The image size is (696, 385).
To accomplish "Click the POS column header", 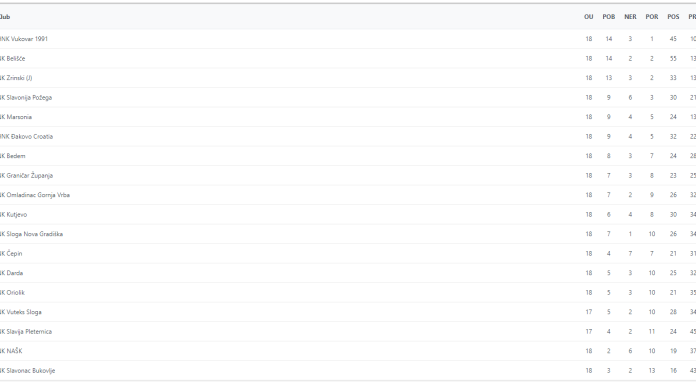I will click(673, 17).
